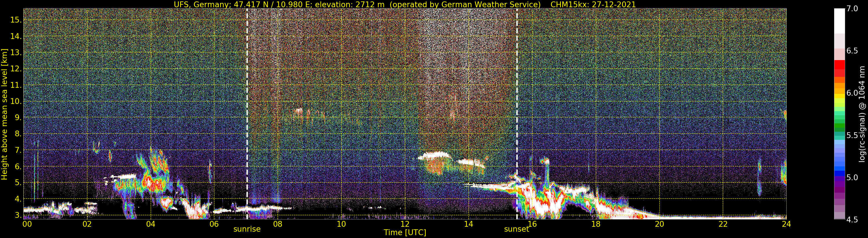Click the time tick '08'
The height and width of the screenshot is (238, 868).
click(278, 224)
